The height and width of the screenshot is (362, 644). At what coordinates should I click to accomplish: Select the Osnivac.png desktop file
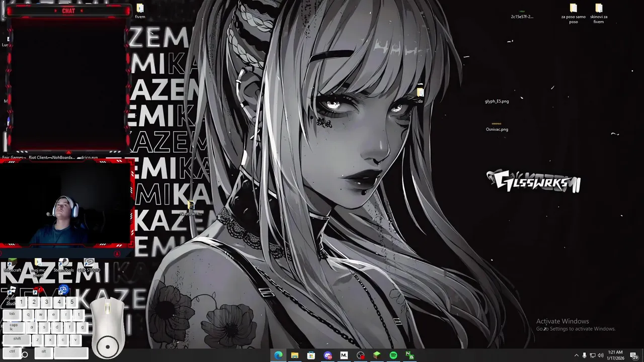pos(497,127)
